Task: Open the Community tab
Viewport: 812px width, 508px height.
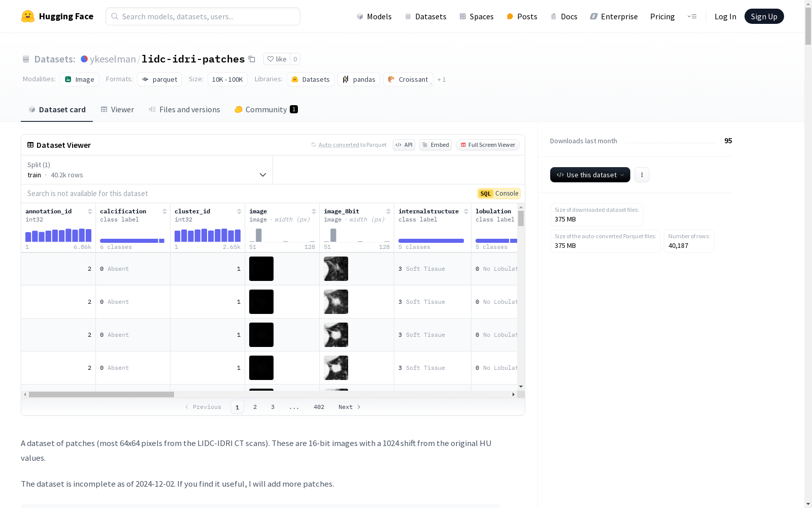Action: pos(266,110)
